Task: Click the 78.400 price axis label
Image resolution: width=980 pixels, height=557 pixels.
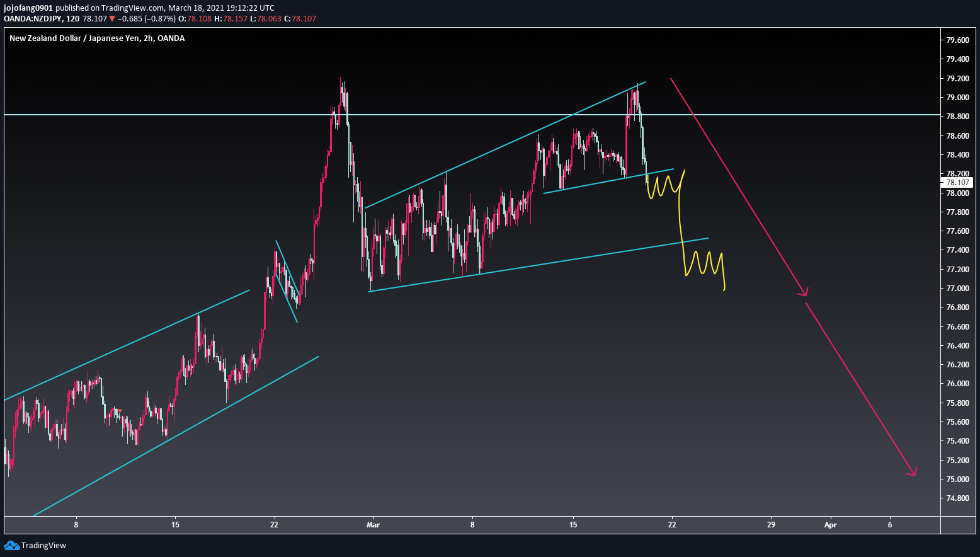Action: (x=958, y=155)
